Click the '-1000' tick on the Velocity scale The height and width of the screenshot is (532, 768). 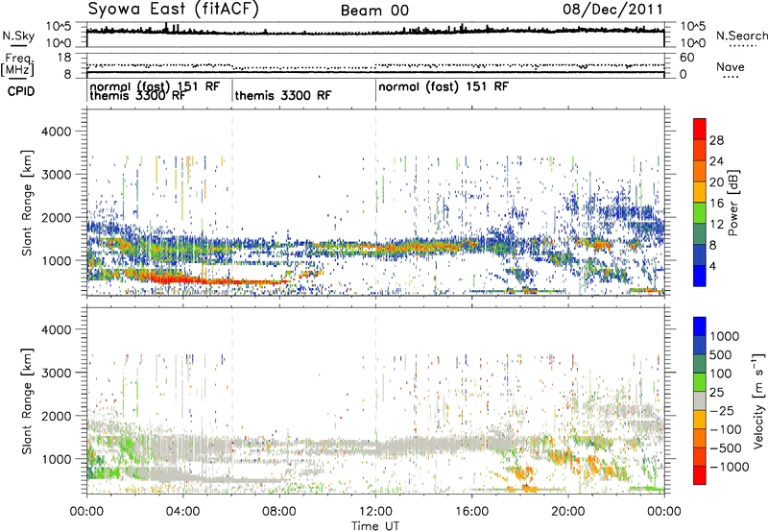coord(729,467)
